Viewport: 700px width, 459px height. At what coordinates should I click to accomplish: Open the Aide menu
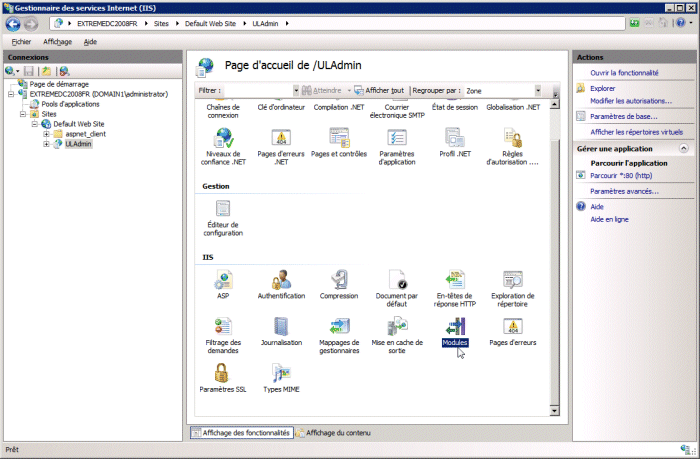point(90,42)
